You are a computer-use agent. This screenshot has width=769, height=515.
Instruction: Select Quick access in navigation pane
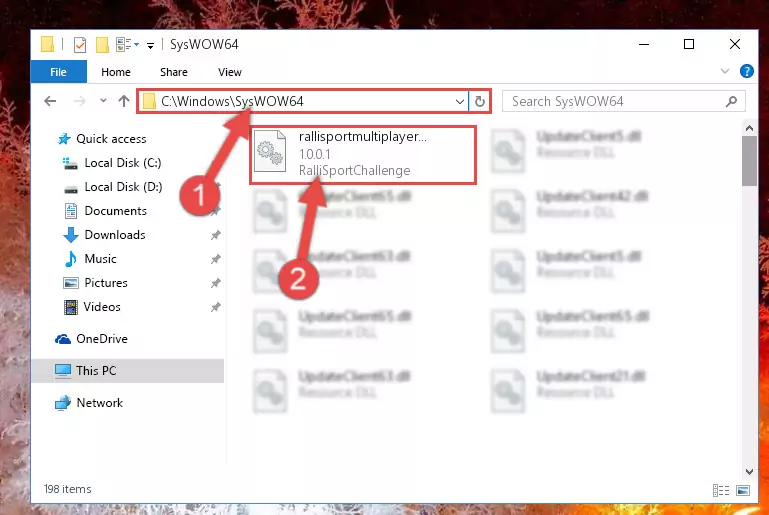pyautogui.click(x=102, y=139)
